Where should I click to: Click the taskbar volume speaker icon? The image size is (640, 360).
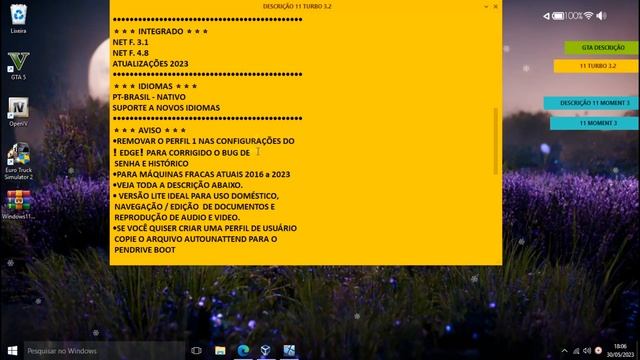pyautogui.click(x=587, y=351)
